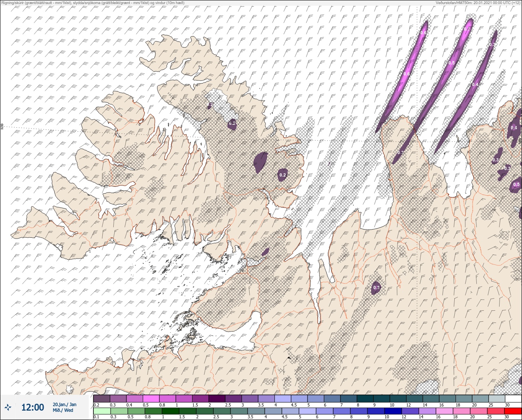Select the dark purple 2 swatch, top legend row
Viewport: 522px width, 420px height.
pos(217,398)
